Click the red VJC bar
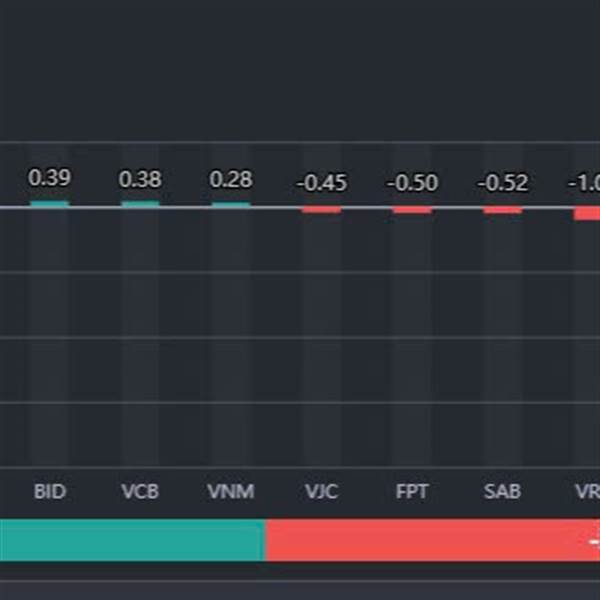This screenshot has width=600, height=600. point(322,210)
